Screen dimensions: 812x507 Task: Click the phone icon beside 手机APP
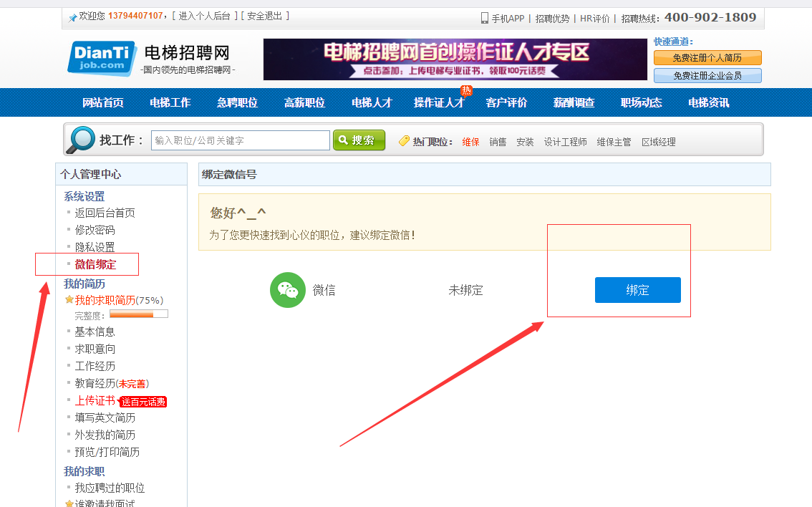pos(485,18)
